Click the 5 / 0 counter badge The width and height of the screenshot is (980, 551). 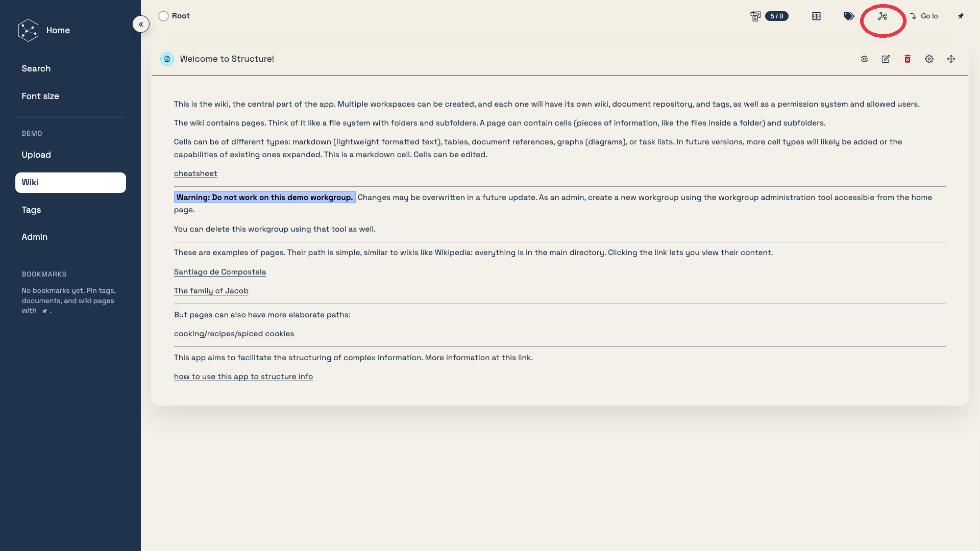coord(776,16)
